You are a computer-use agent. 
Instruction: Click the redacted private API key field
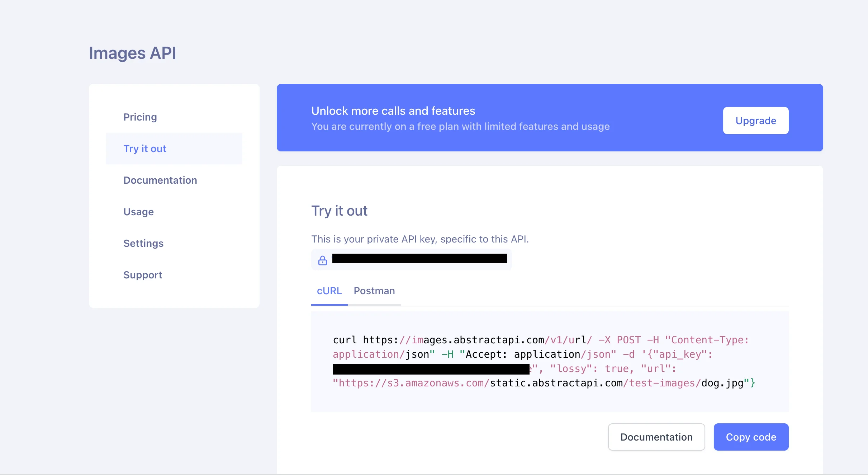click(419, 259)
